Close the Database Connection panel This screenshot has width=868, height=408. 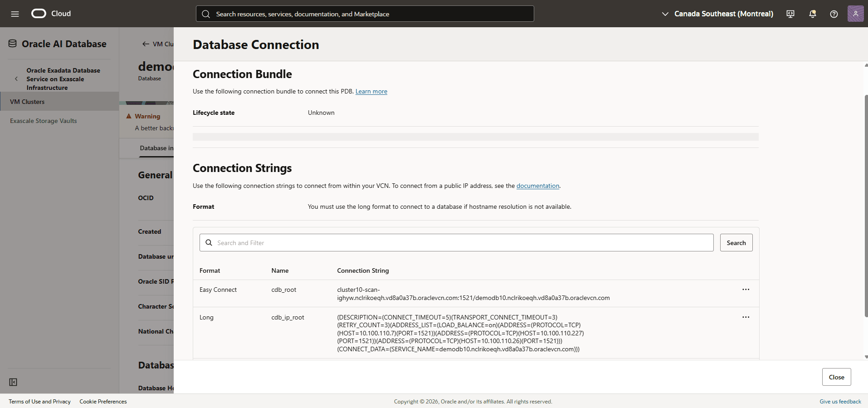pos(836,377)
